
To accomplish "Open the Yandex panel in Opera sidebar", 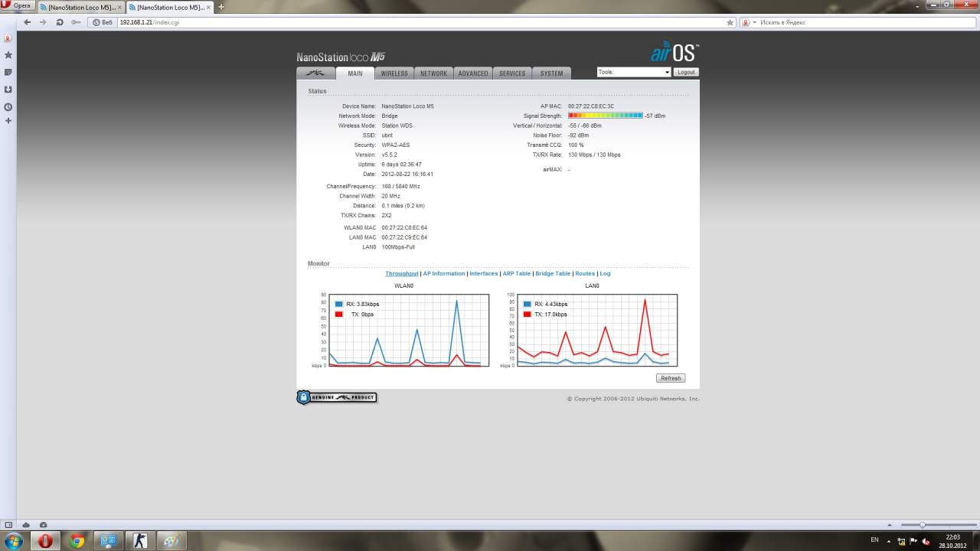I will (x=8, y=38).
